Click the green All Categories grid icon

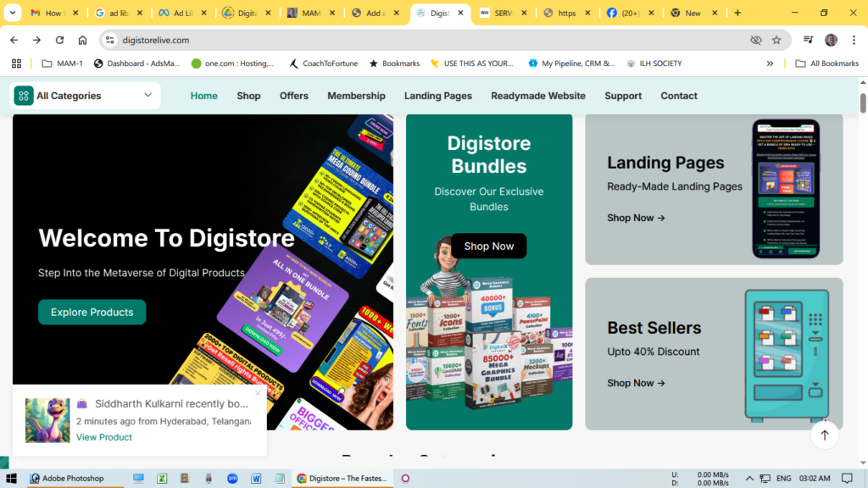23,96
